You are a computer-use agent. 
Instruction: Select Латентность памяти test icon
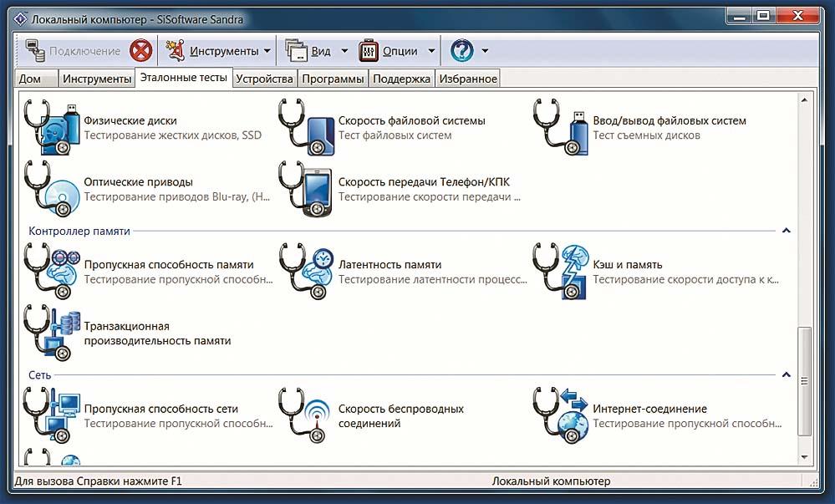[x=306, y=272]
